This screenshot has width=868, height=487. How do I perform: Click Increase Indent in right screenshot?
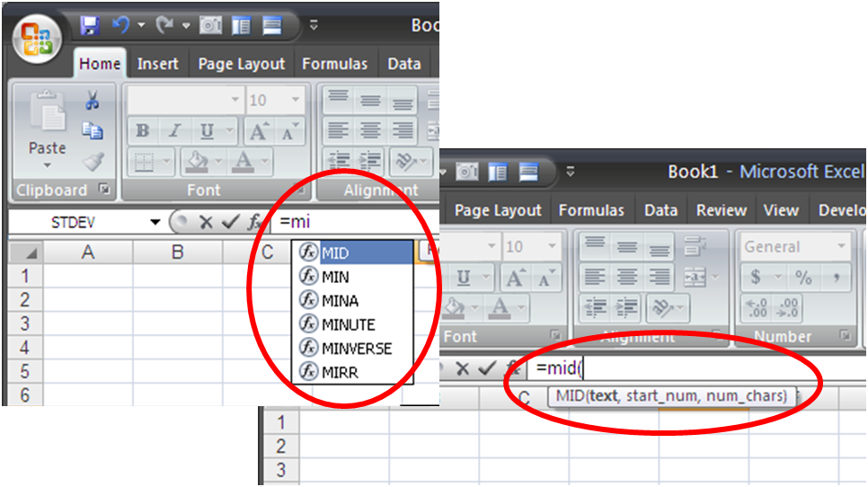[627, 308]
